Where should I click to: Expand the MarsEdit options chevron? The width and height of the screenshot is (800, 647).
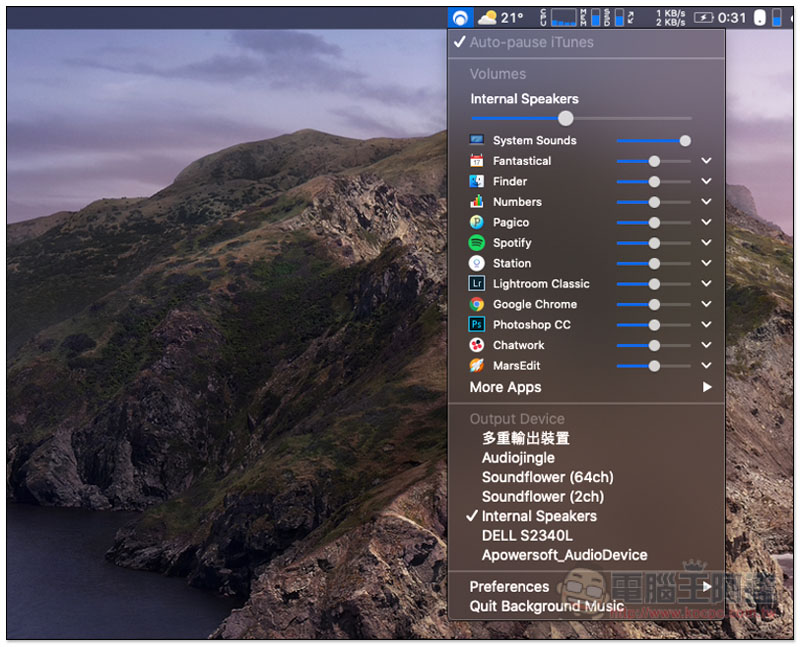[706, 366]
